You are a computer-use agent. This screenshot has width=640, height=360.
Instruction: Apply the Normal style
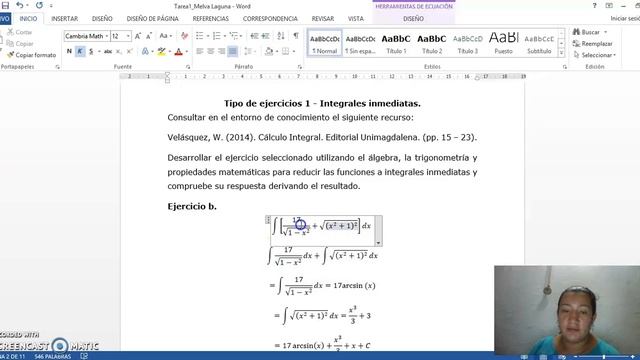(x=325, y=43)
